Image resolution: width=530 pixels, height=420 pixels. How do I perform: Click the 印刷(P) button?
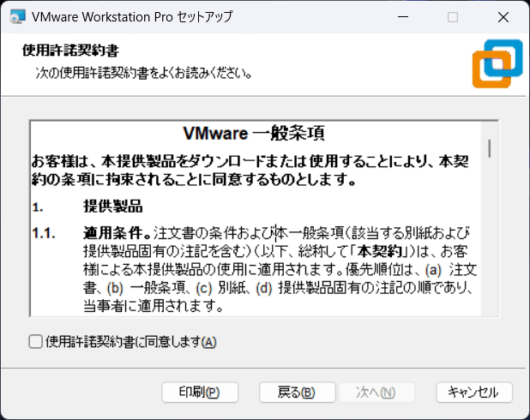[x=200, y=392]
